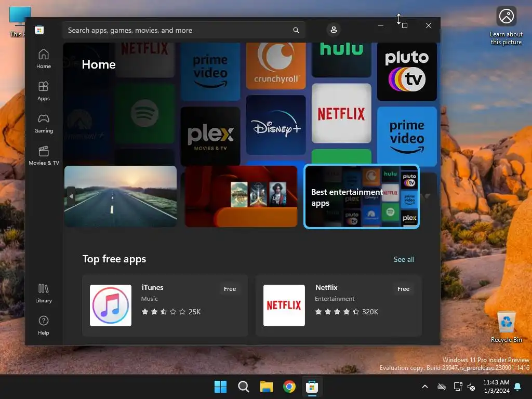The height and width of the screenshot is (399, 532).
Task: Close the Microsoft Store window
Action: (429, 25)
